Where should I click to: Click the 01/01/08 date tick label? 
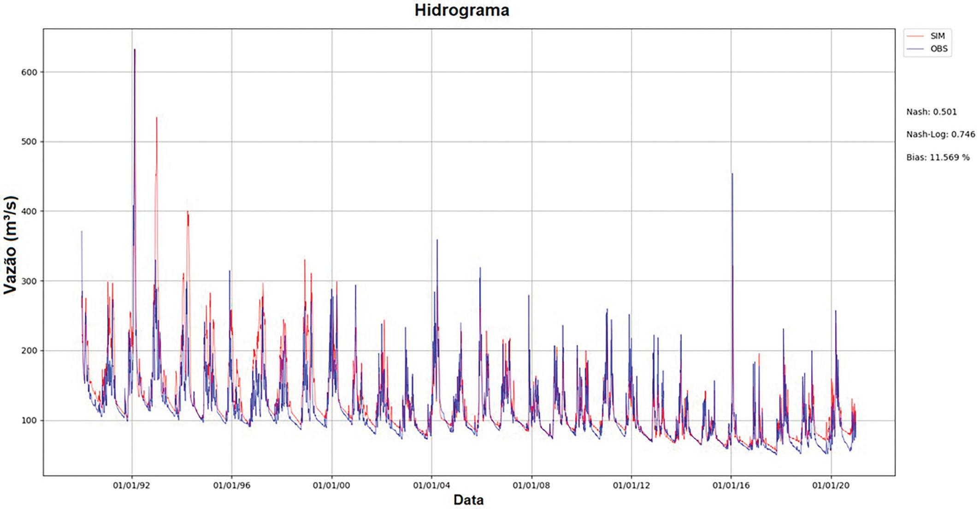pyautogui.click(x=531, y=486)
